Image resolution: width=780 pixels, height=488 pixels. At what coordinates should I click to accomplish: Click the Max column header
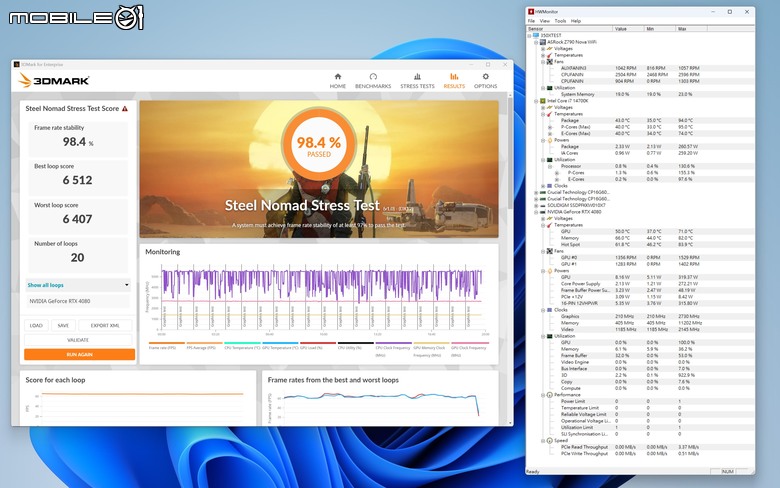[x=691, y=29]
